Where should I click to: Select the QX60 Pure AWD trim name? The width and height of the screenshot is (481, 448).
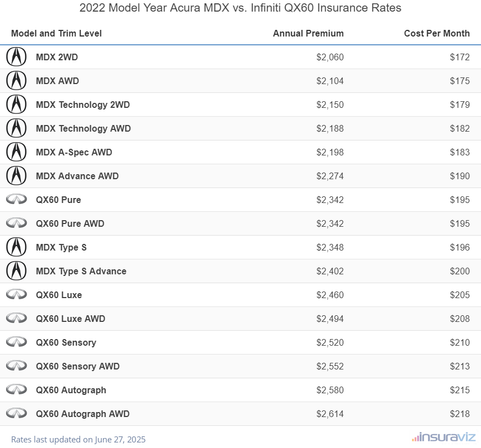point(70,223)
